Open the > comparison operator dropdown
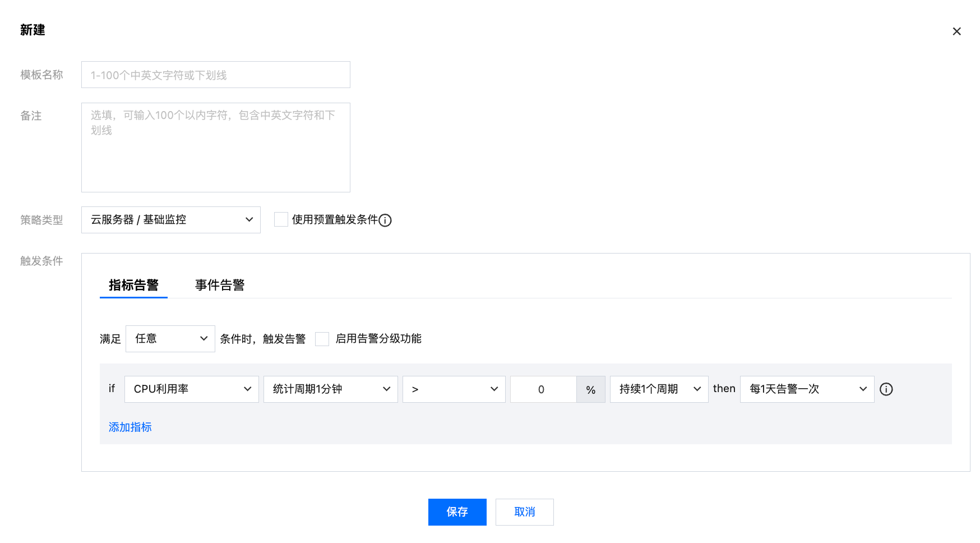 click(454, 389)
